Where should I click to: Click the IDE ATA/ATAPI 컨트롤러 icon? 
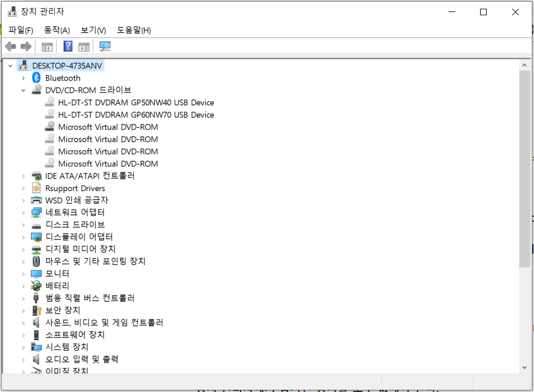tap(36, 176)
